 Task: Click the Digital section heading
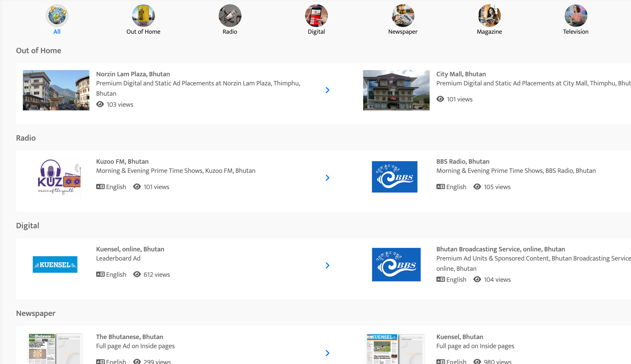[x=28, y=226]
